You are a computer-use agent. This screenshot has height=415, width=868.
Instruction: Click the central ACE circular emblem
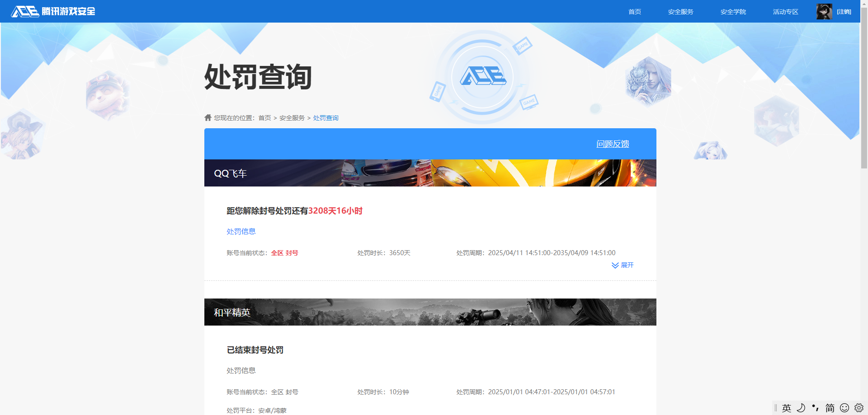(x=483, y=77)
